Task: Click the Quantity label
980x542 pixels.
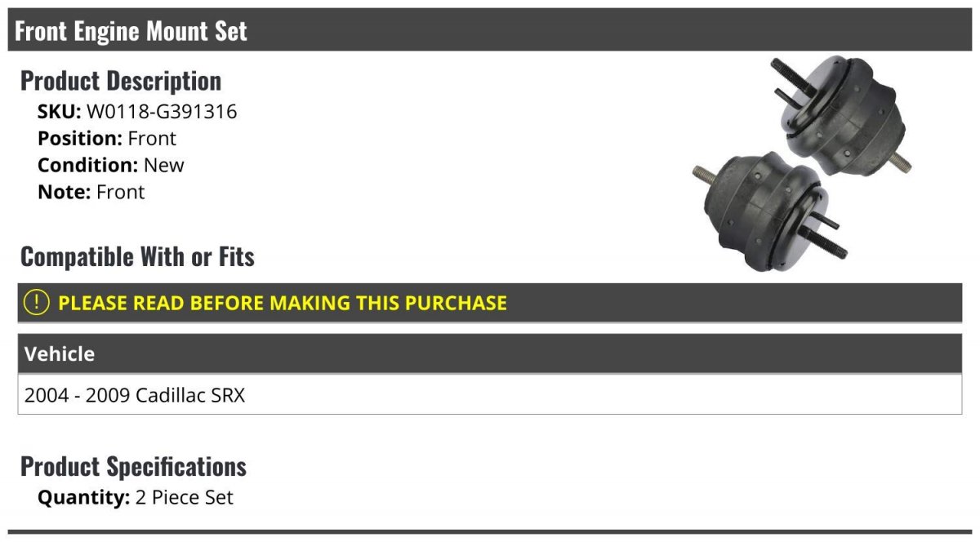Action: [x=84, y=497]
